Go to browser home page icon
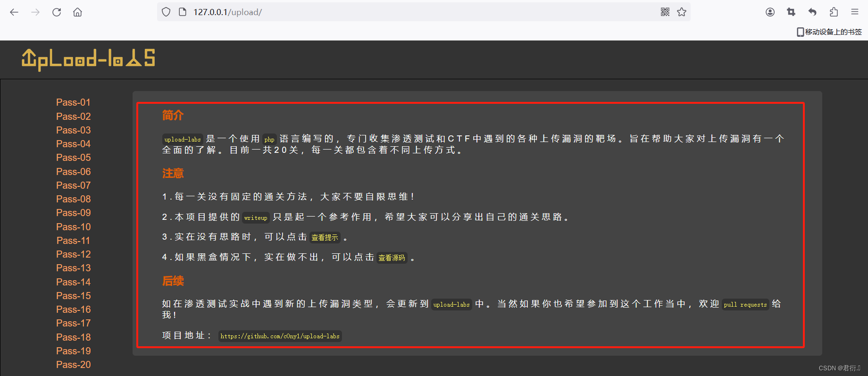 [x=77, y=12]
